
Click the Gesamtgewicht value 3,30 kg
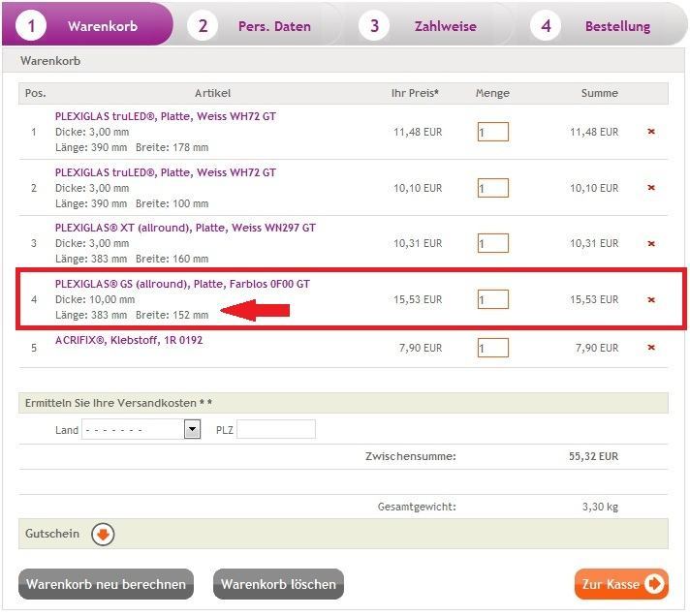[600, 507]
